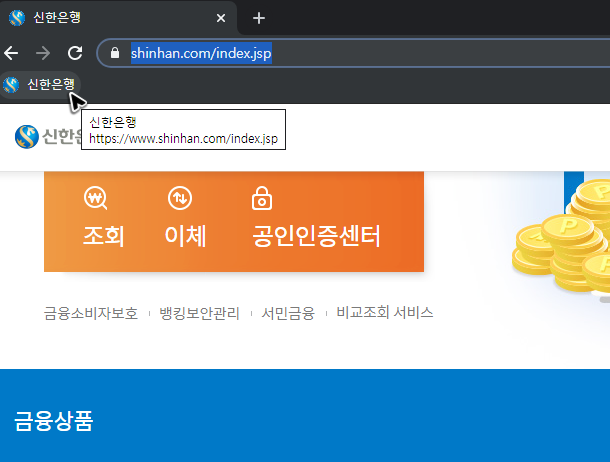Open the 이체 transfer menu
Screen dimensions: 610x462
186,236
